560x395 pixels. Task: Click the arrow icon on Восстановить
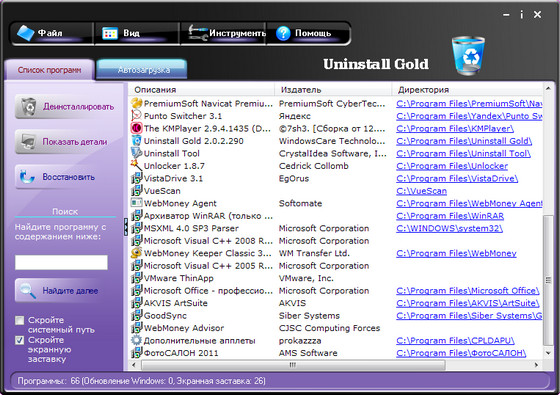(x=27, y=177)
